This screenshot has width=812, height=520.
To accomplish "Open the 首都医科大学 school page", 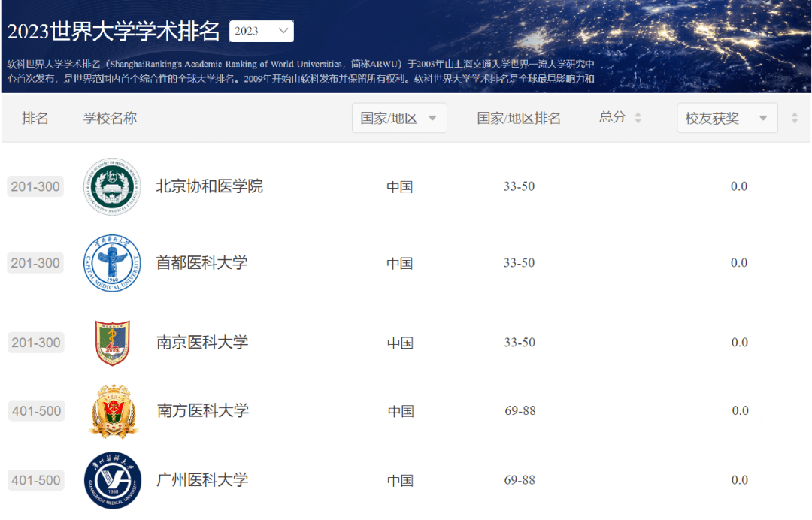I will [x=202, y=263].
